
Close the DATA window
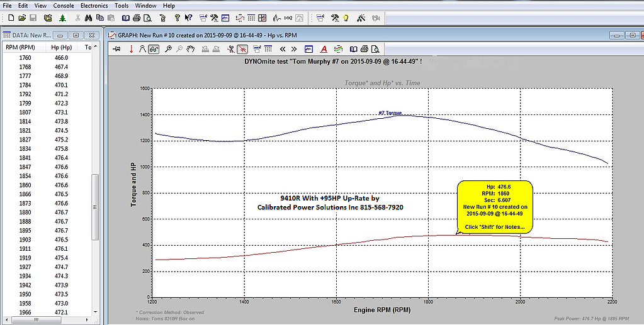pos(91,35)
